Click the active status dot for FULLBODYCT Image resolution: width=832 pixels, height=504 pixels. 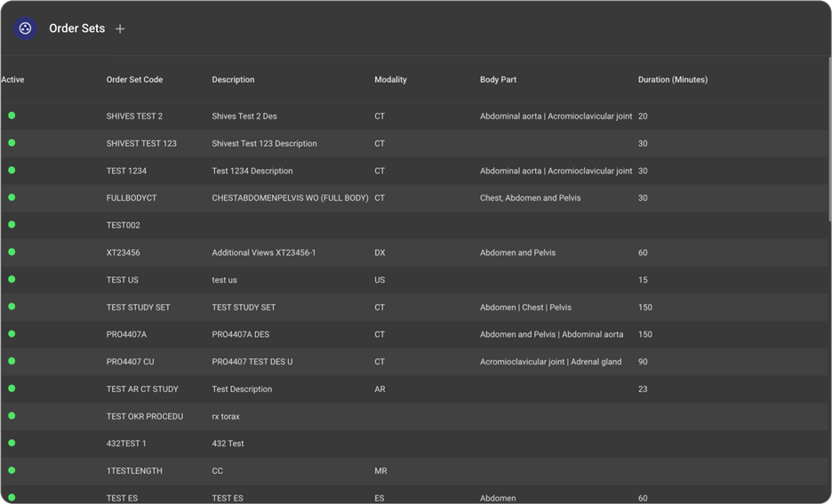click(x=12, y=197)
